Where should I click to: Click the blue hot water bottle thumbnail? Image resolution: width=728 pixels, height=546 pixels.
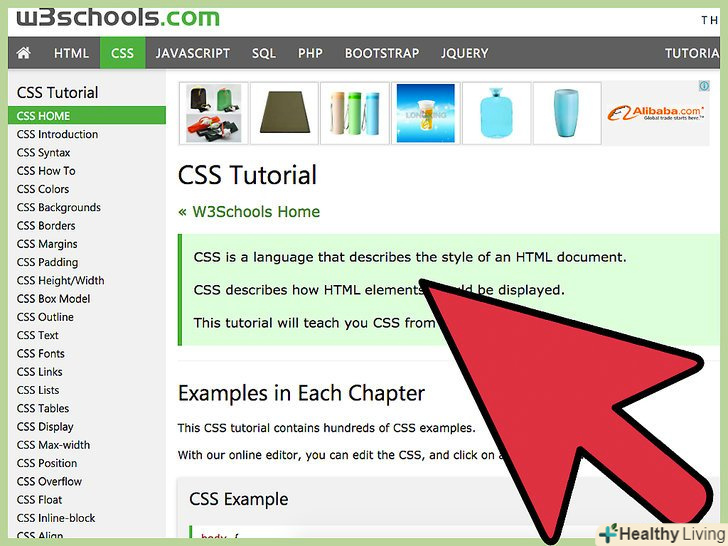coord(496,113)
